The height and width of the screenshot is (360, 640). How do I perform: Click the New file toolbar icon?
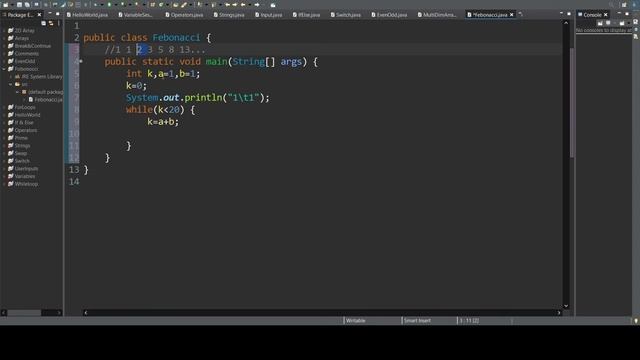(x=5, y=4)
